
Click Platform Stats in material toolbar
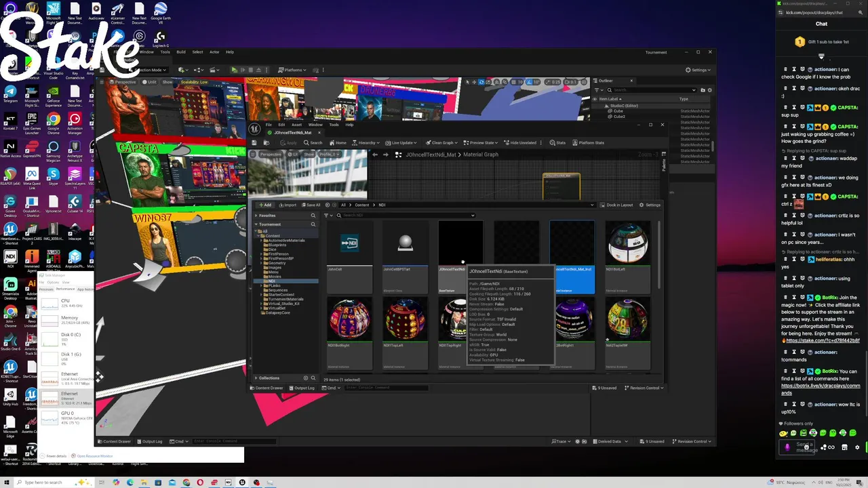point(589,142)
